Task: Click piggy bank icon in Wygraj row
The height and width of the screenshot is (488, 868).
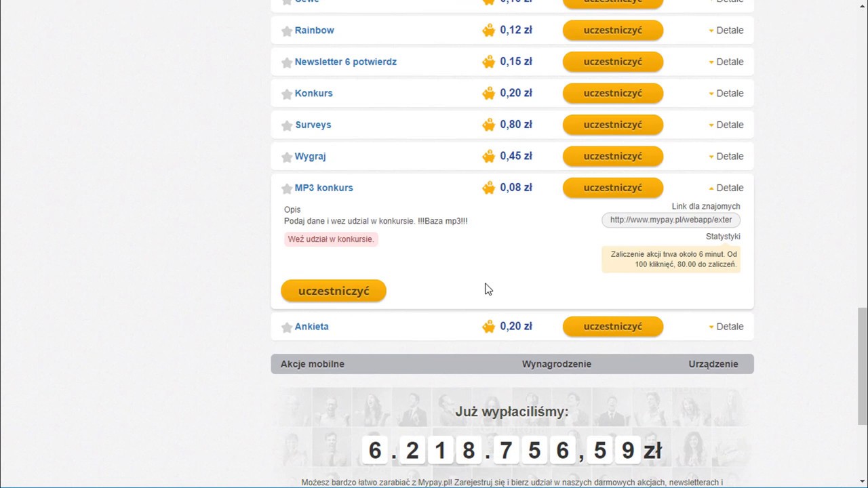Action: [x=488, y=157]
